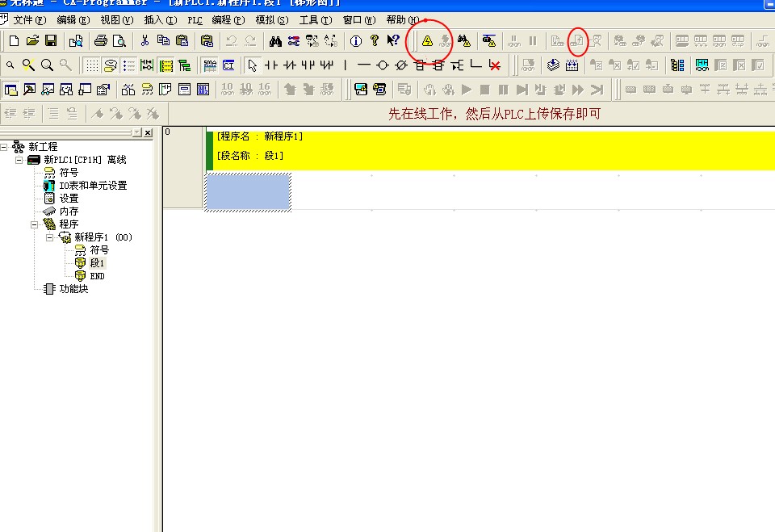Click the Save diskette icon
The height and width of the screenshot is (532, 775).
51,40
